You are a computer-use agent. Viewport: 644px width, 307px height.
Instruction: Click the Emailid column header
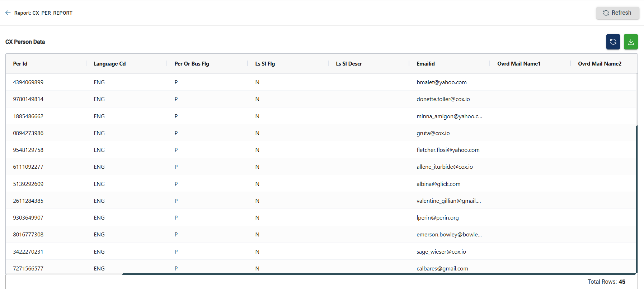(426, 64)
